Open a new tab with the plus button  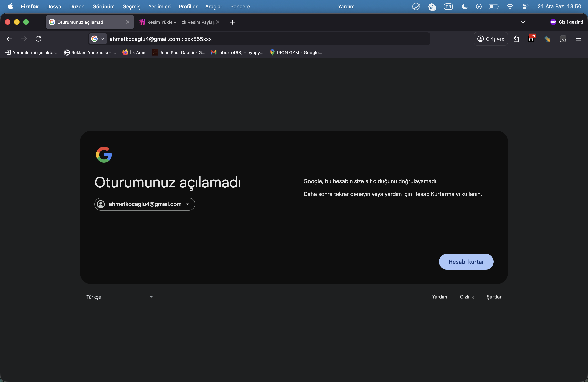(232, 22)
